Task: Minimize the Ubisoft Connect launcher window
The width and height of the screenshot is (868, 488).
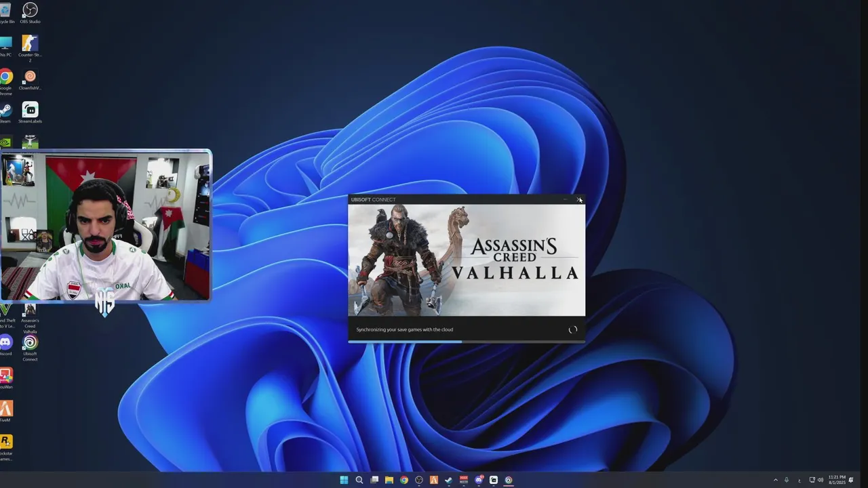Action: pos(565,199)
